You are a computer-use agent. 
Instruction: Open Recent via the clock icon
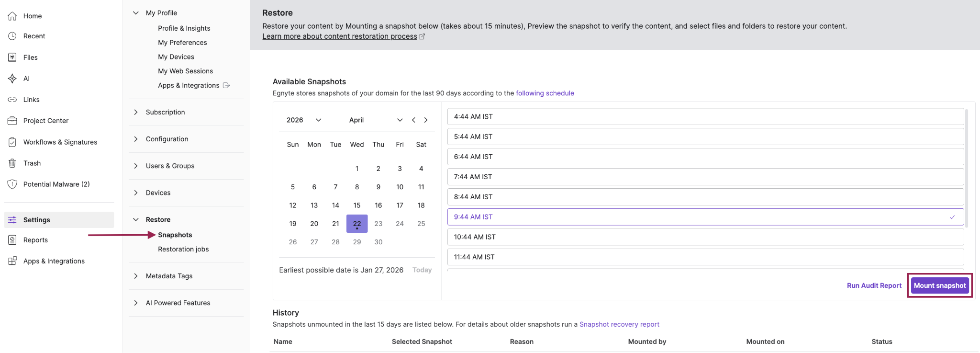(12, 36)
